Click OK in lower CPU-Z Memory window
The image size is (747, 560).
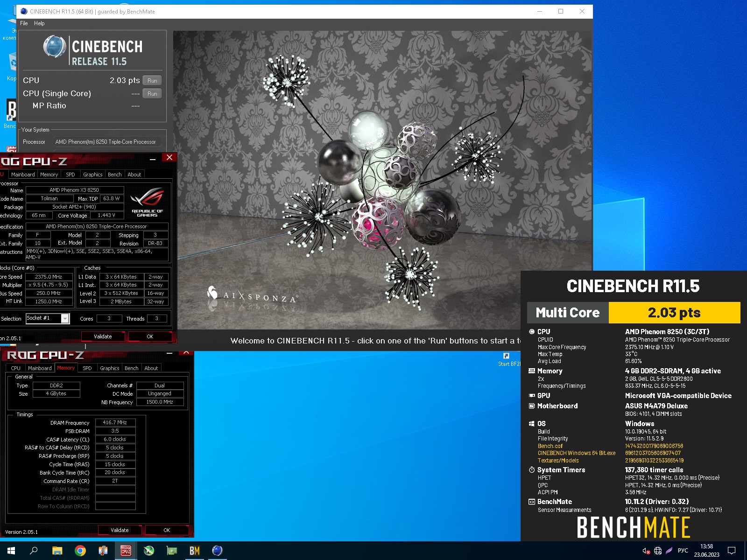pos(167,530)
